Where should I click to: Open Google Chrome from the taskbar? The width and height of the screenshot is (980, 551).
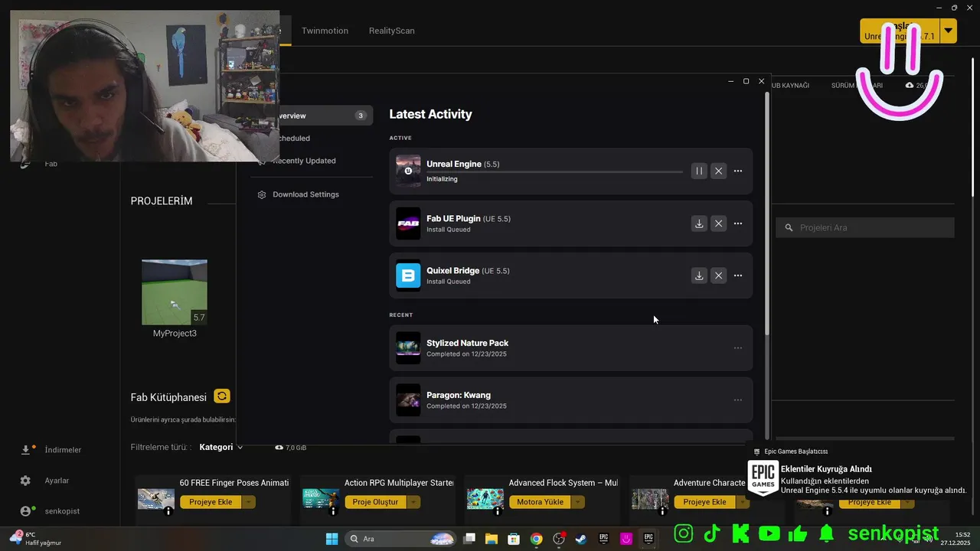click(x=536, y=539)
